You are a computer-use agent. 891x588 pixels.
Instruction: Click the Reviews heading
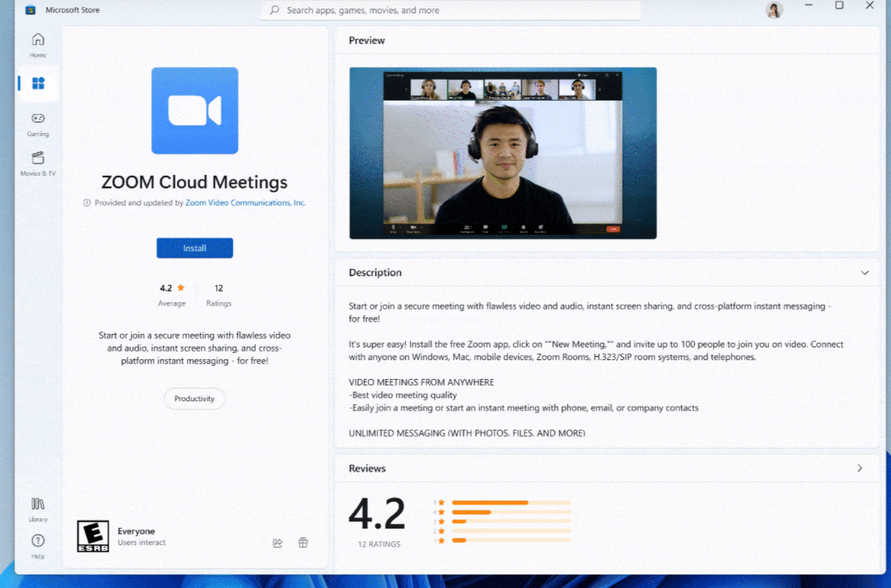367,469
